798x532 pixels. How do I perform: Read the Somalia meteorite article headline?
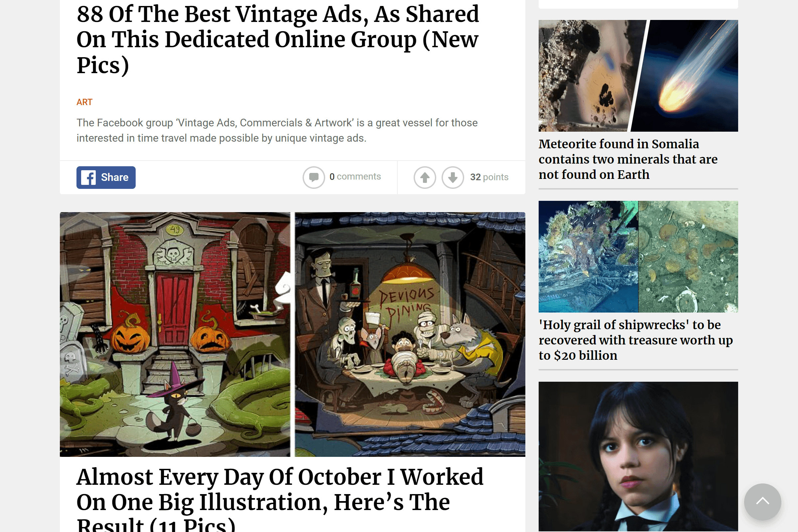tap(628, 159)
